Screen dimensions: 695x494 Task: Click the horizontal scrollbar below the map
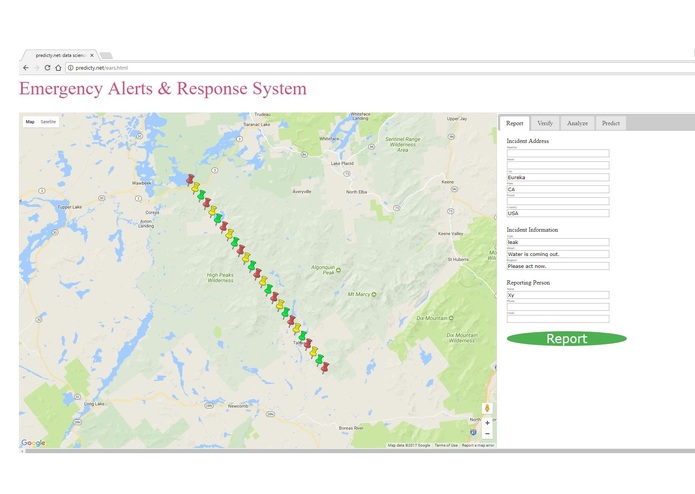coord(359,451)
